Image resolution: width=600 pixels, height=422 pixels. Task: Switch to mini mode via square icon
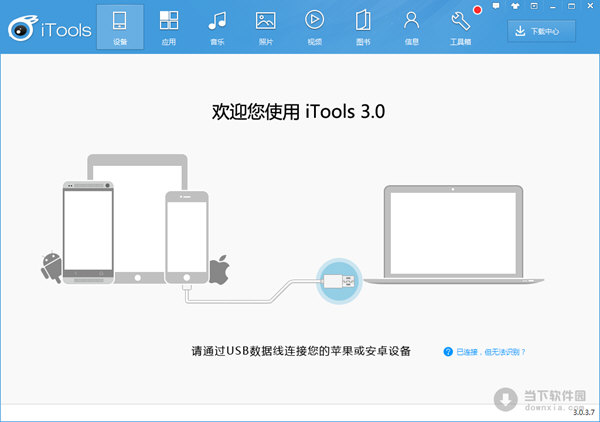(534, 6)
